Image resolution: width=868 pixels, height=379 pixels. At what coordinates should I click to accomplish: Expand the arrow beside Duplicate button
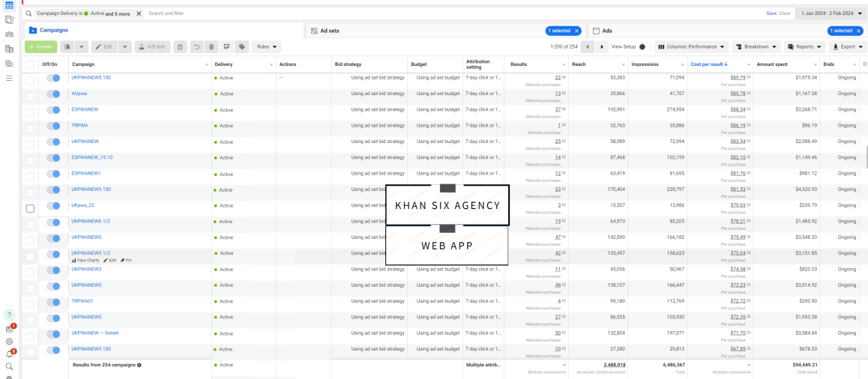82,47
